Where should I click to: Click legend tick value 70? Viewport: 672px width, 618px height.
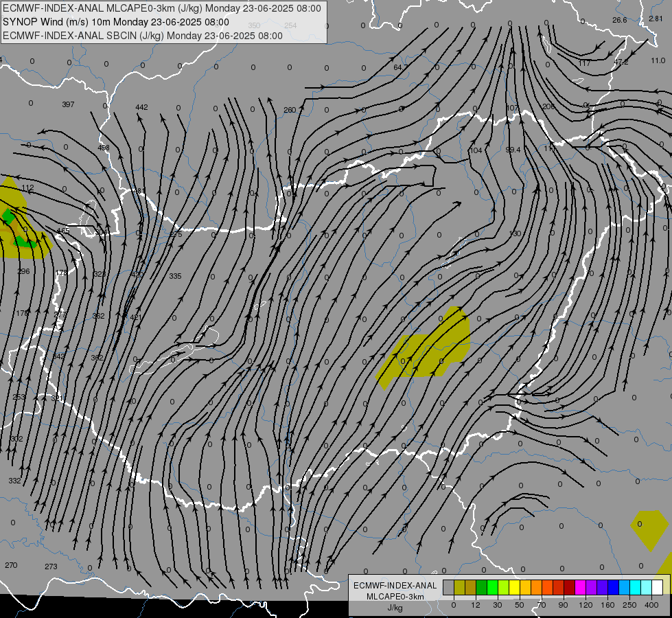point(542,605)
